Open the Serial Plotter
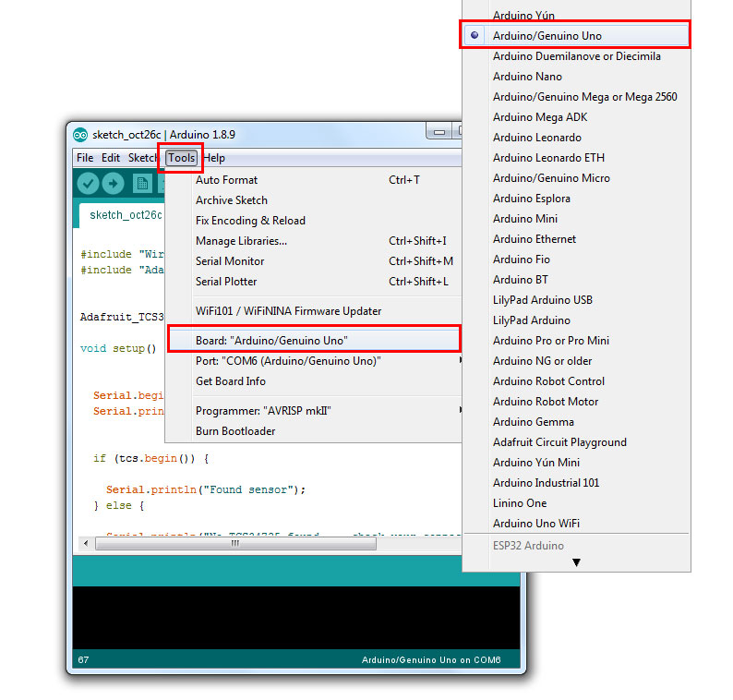Image resolution: width=733 pixels, height=700 pixels. (x=314, y=282)
